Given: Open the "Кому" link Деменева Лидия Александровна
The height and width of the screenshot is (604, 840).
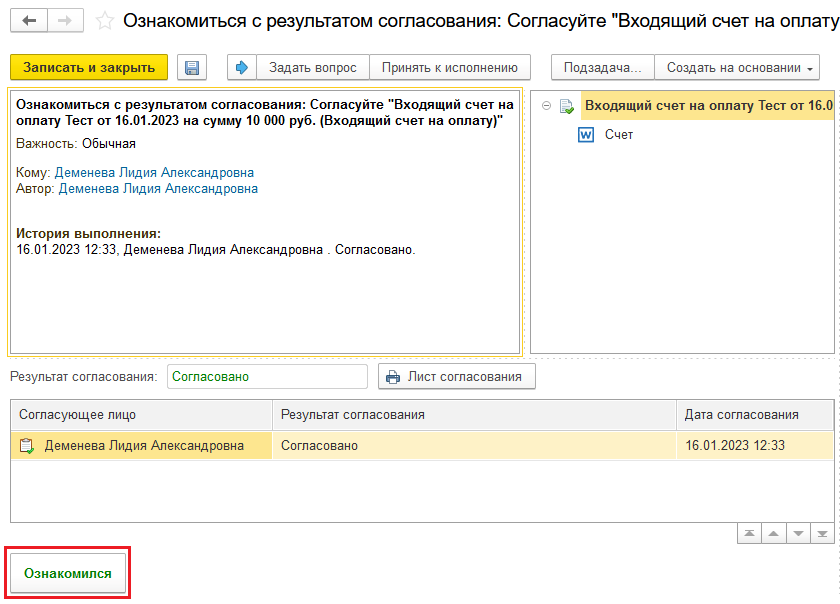Looking at the screenshot, I should 154,173.
